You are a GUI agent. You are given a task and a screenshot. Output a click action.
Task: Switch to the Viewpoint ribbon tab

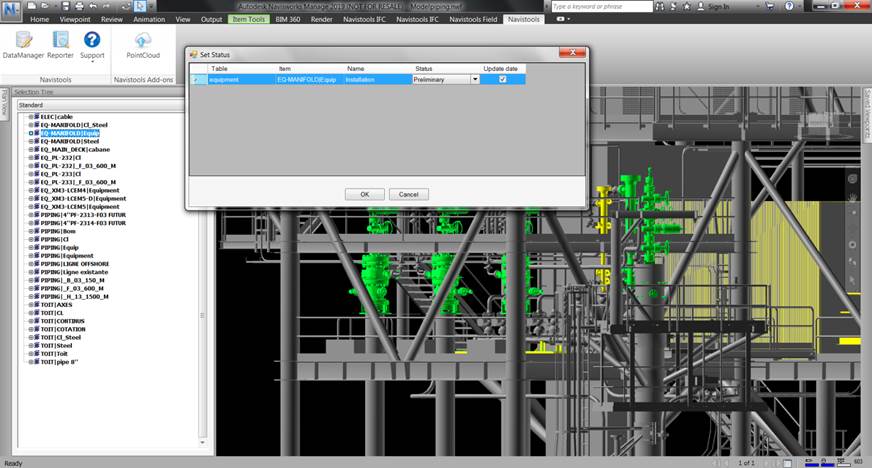click(x=74, y=19)
